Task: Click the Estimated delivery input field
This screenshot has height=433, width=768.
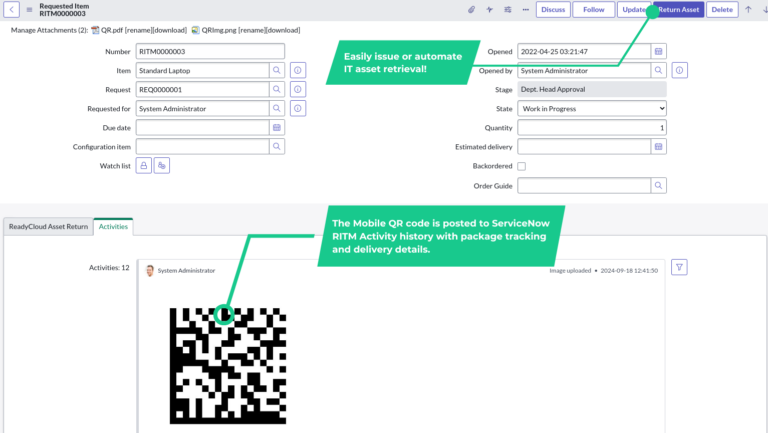Action: click(x=584, y=146)
